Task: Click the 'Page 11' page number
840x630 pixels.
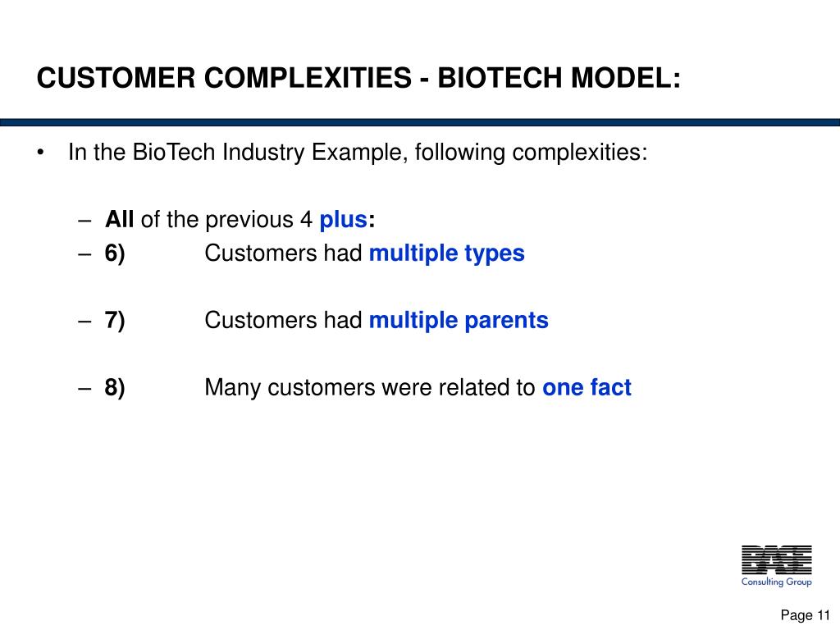Action: coord(806,615)
